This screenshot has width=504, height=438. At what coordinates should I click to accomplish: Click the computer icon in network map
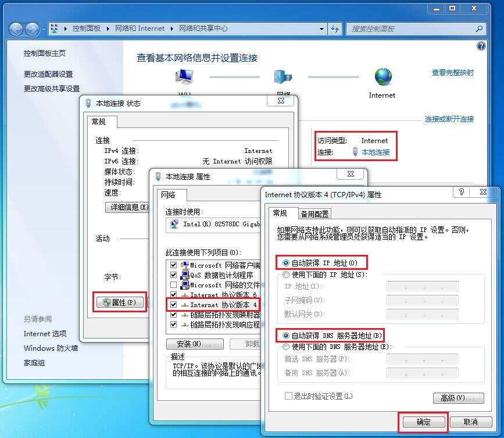(184, 76)
